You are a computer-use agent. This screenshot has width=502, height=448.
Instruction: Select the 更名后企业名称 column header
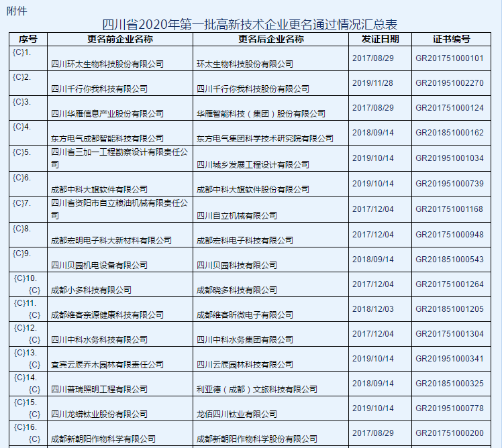point(271,39)
